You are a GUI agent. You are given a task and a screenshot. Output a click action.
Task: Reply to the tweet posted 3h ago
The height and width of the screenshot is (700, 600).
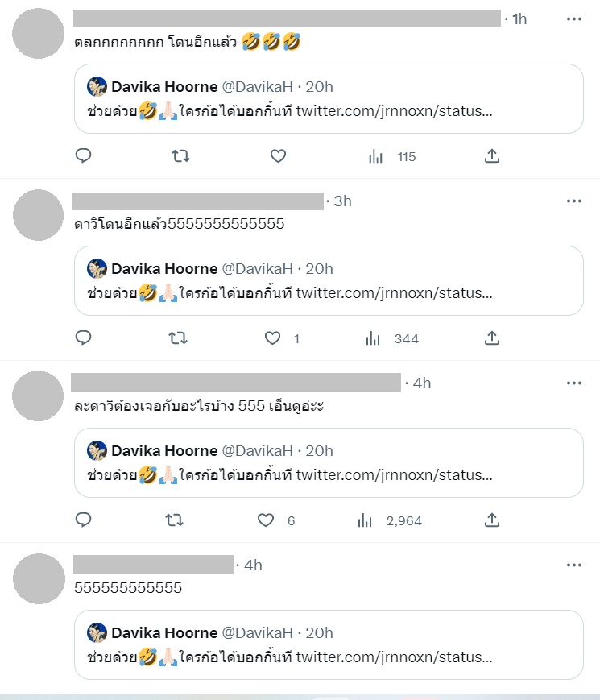(84, 338)
